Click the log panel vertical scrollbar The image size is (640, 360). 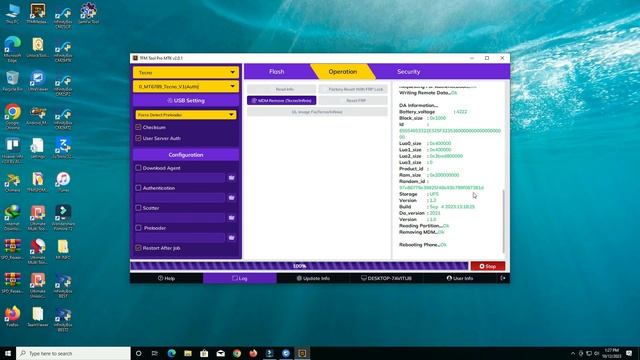(504, 221)
